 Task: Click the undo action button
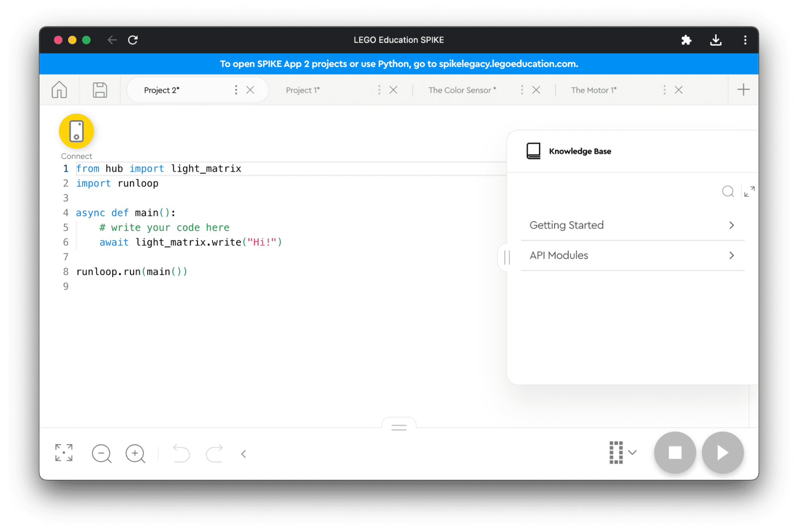pos(181,453)
